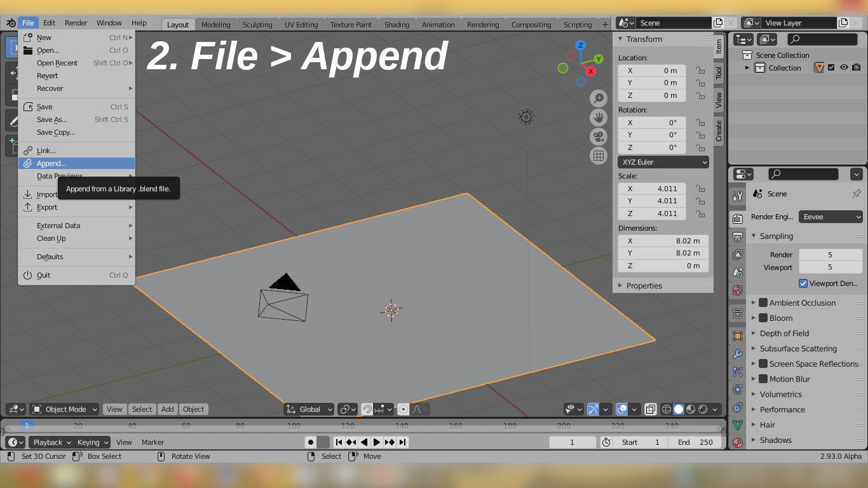Click the End frame field
This screenshot has width=868, height=488.
[695, 442]
